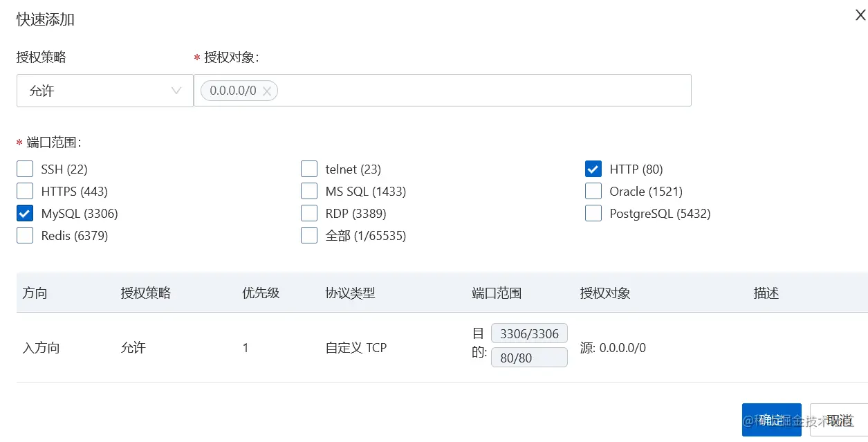Select the telnet (23) checkbox
The height and width of the screenshot is (442, 868).
[309, 169]
